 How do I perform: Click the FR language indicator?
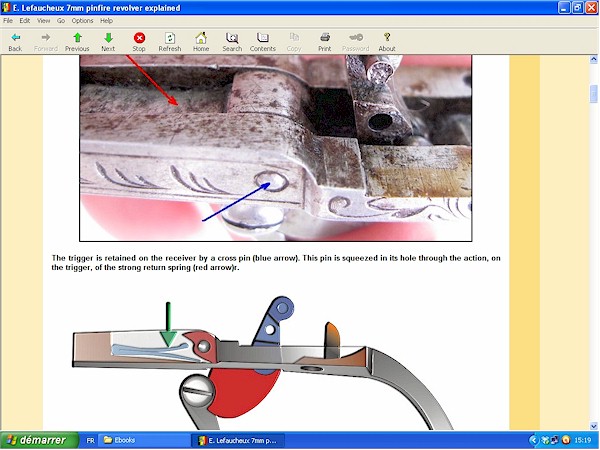tap(90, 440)
